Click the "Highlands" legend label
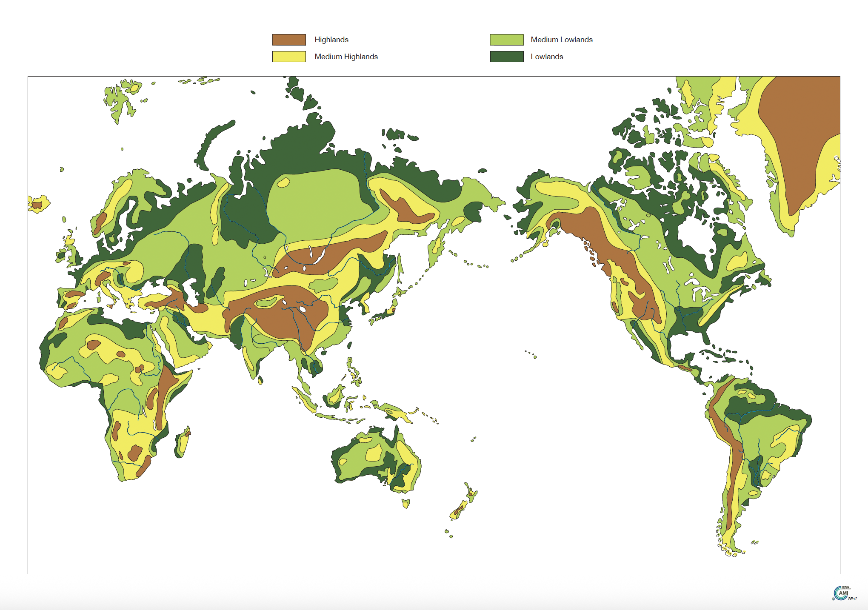The image size is (868, 610). 331,40
